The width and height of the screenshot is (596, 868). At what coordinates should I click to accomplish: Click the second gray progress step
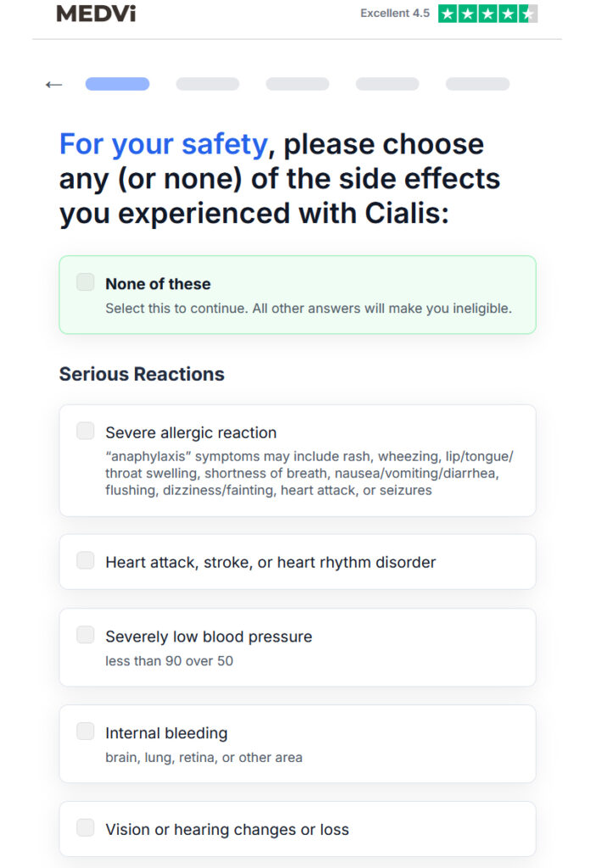pos(208,84)
